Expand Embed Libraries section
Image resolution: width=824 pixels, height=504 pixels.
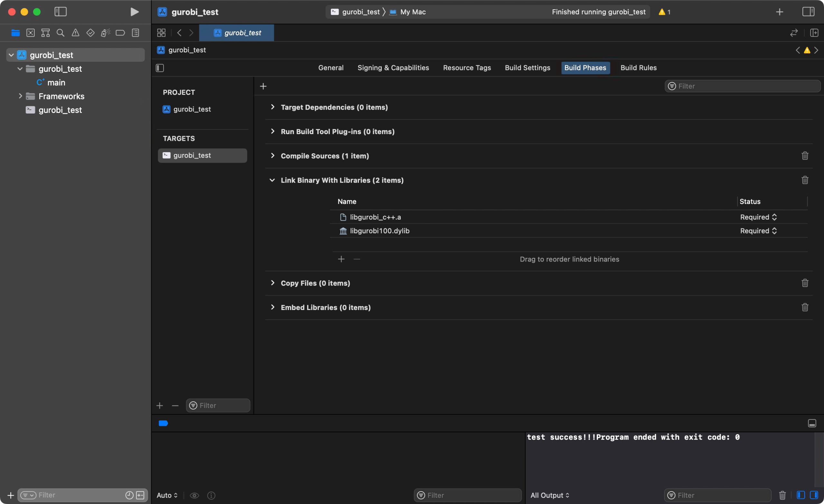[273, 307]
